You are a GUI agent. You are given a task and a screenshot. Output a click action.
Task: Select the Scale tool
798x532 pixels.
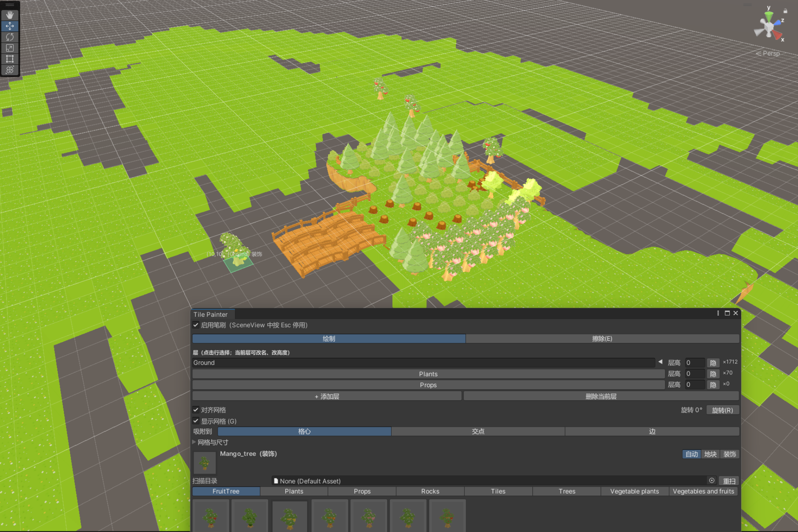(10, 48)
